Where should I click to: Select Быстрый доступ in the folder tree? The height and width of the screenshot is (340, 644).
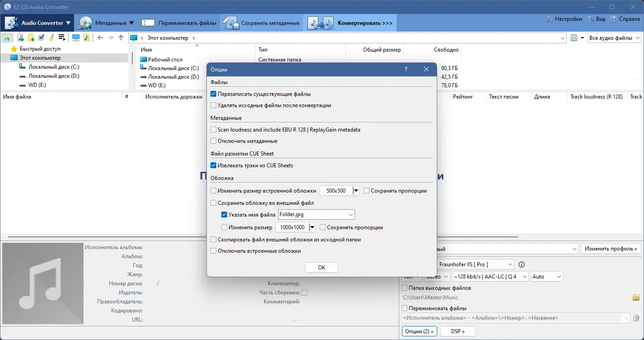[x=40, y=49]
